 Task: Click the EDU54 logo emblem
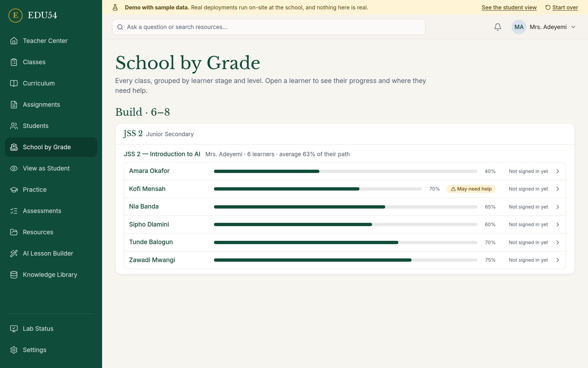[15, 15]
